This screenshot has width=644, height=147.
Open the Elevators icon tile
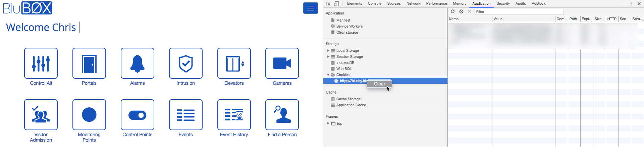pyautogui.click(x=234, y=63)
